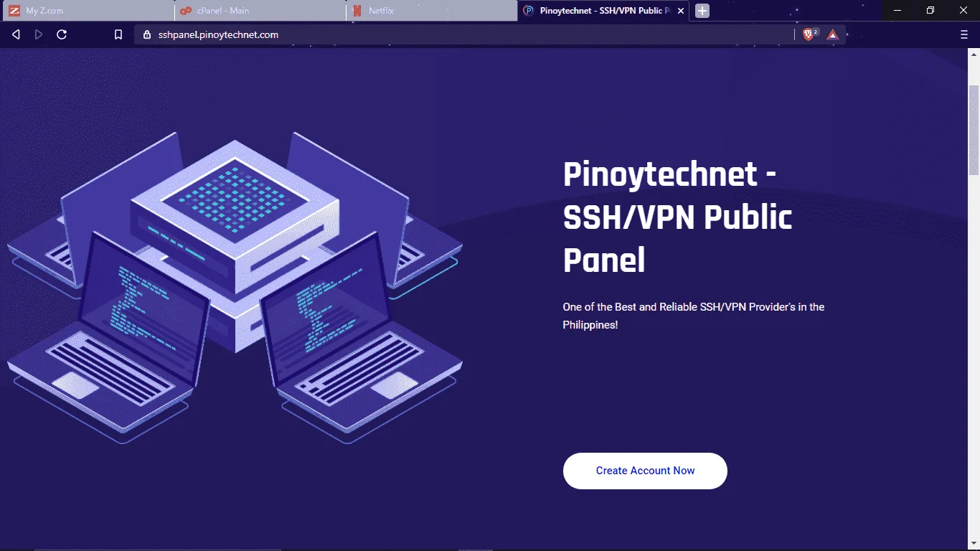The height and width of the screenshot is (551, 980).
Task: Minimize the browser window
Action: click(897, 10)
